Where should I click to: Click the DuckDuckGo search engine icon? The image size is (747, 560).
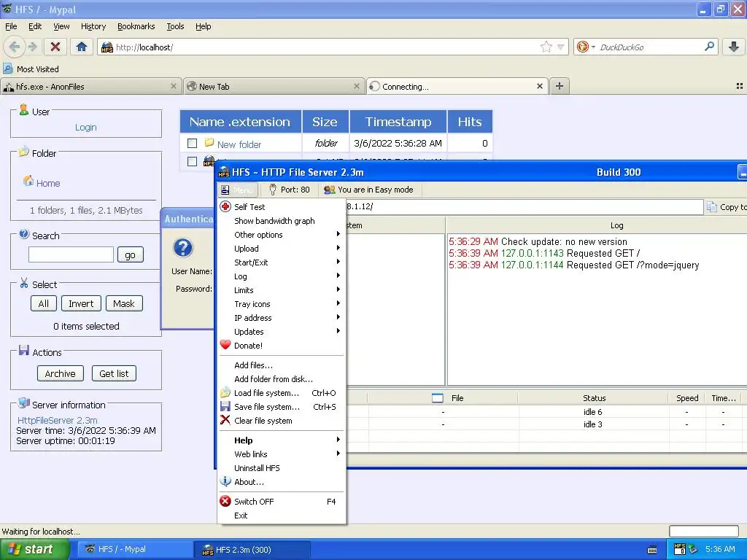582,47
